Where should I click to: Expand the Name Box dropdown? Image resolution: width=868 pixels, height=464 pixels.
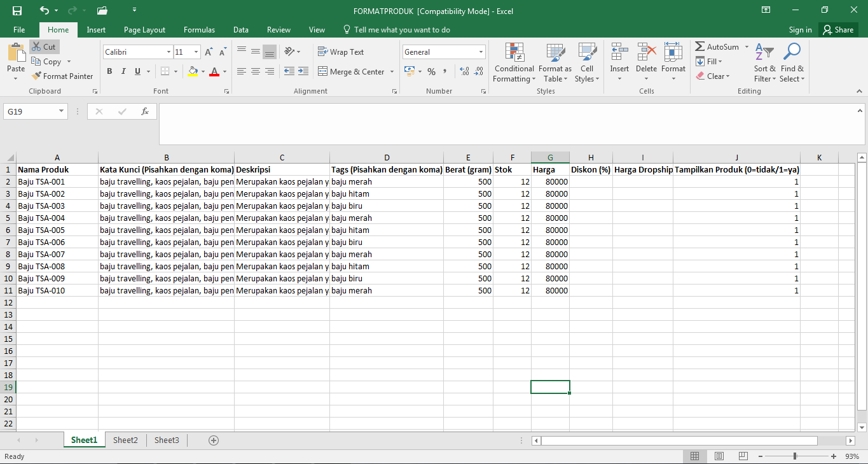[62, 111]
